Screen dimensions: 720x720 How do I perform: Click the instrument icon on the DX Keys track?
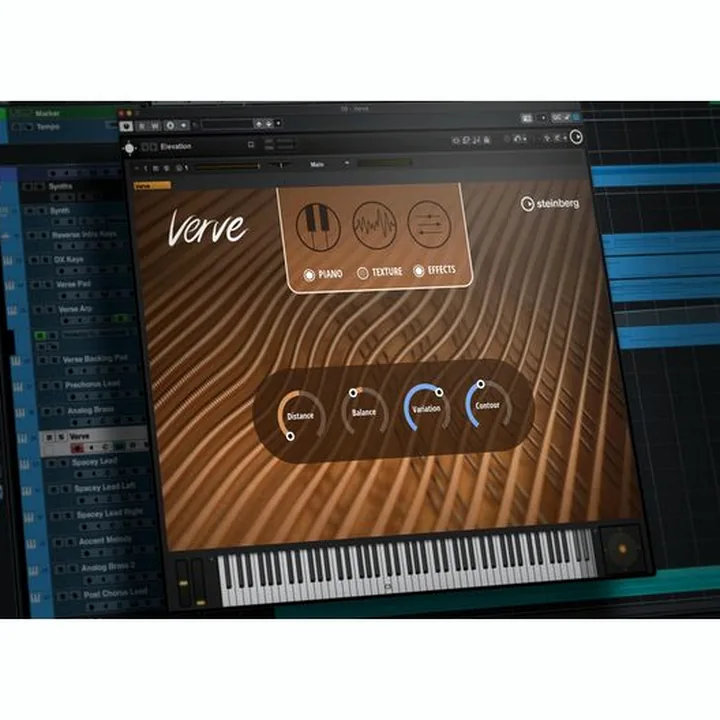click(8, 261)
